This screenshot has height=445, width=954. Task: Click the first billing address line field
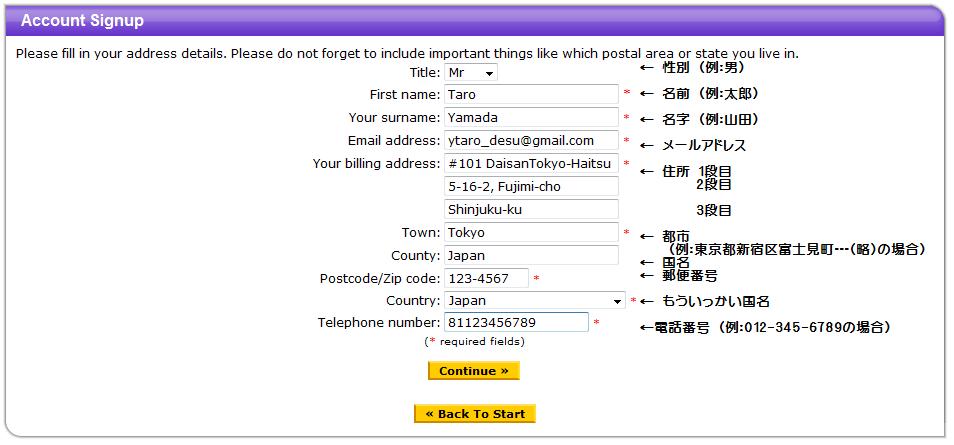[x=531, y=164]
